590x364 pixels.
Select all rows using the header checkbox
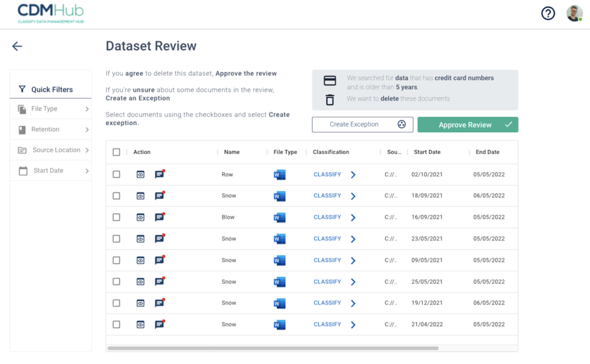tap(116, 152)
